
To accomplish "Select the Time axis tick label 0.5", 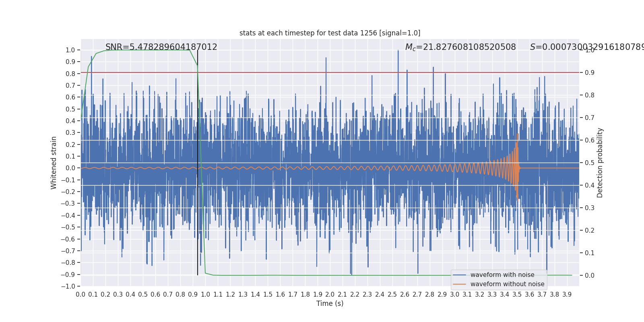I will point(143,295).
